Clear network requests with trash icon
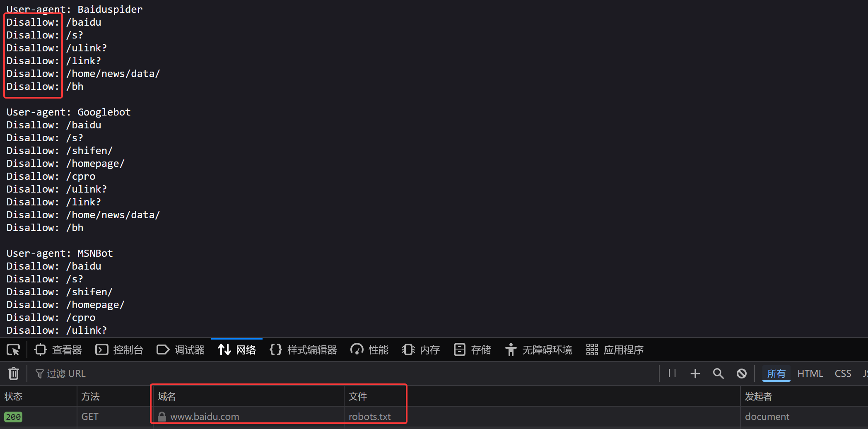Screen dimensions: 868x429 pos(14,374)
